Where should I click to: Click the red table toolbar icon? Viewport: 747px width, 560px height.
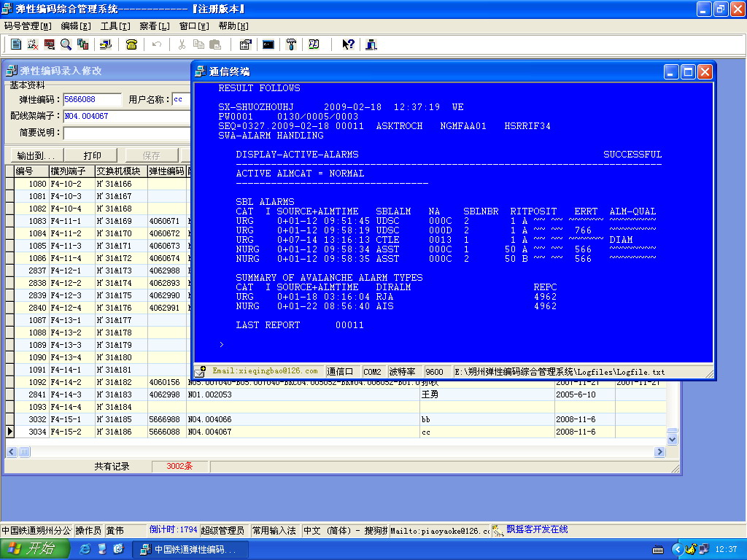coord(49,44)
